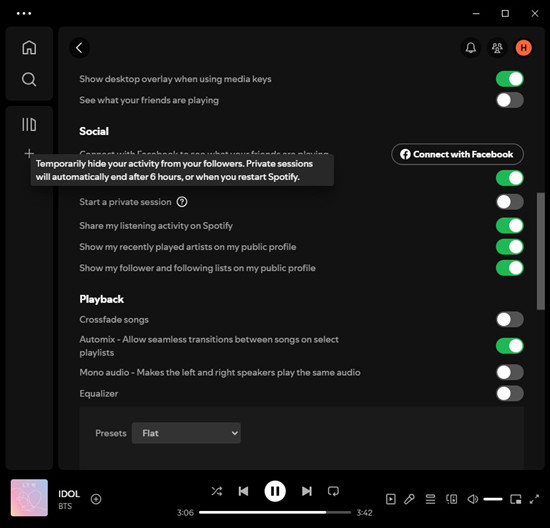The image size is (550, 528).
Task: Pause the current song
Action: coord(275,491)
